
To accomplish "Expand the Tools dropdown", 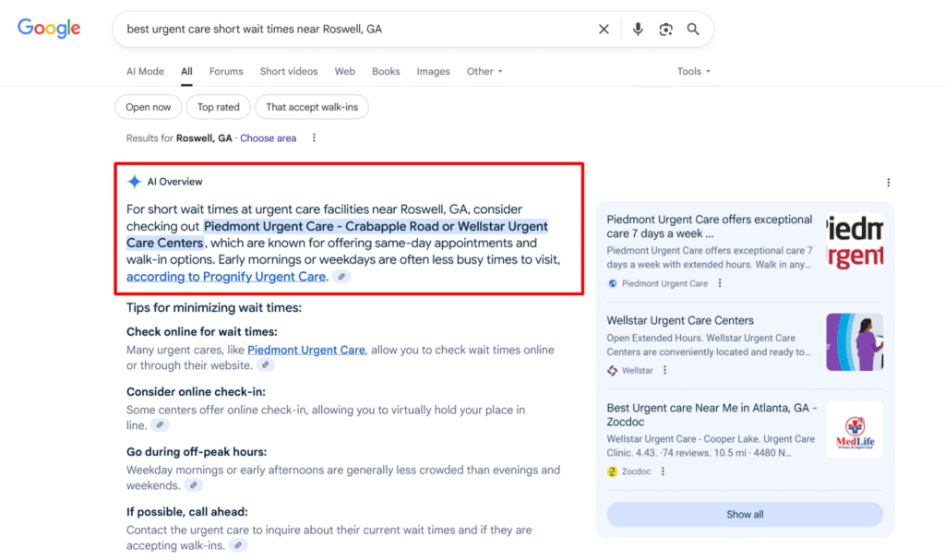I will (x=694, y=71).
